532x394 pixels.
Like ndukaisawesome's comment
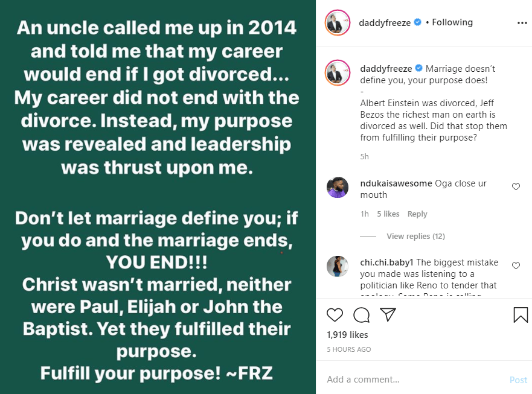[516, 187]
